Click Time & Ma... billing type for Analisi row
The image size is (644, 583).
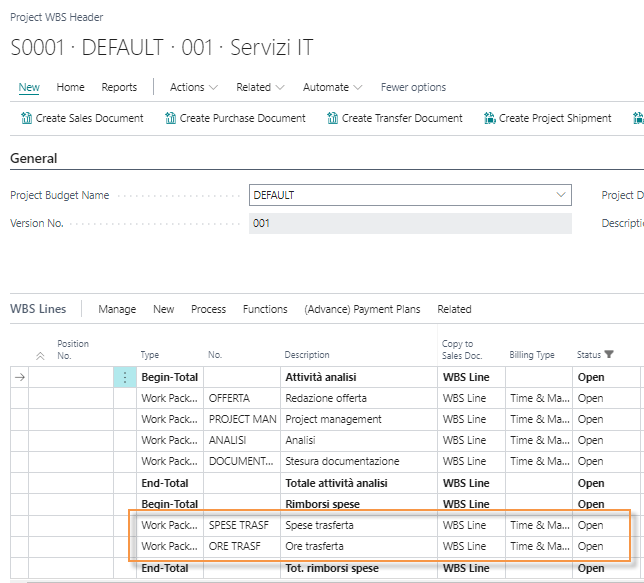[x=539, y=440]
